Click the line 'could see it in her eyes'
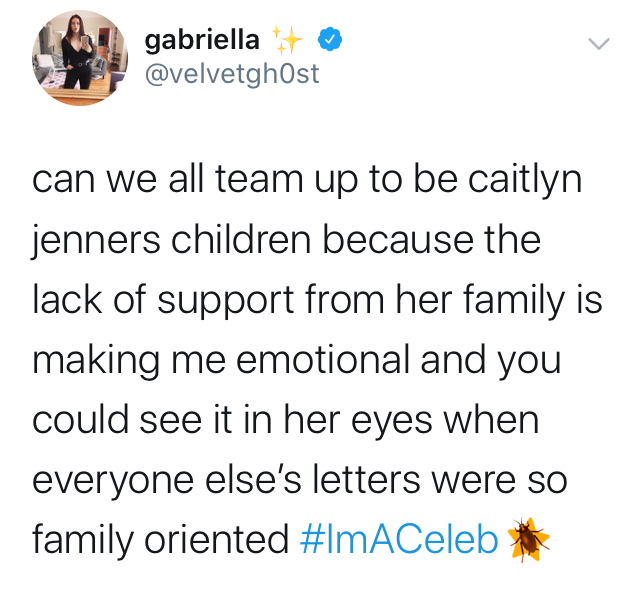Image resolution: width=640 pixels, height=593 pixels. [x=232, y=420]
